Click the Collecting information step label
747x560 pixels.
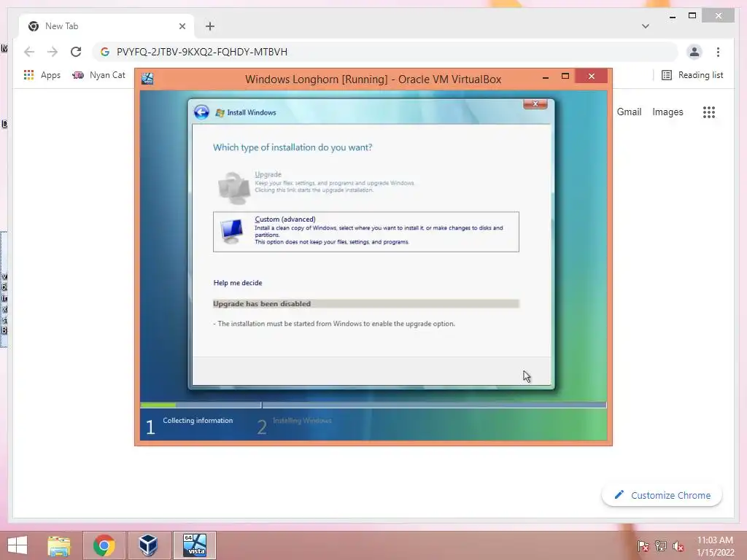pos(198,421)
